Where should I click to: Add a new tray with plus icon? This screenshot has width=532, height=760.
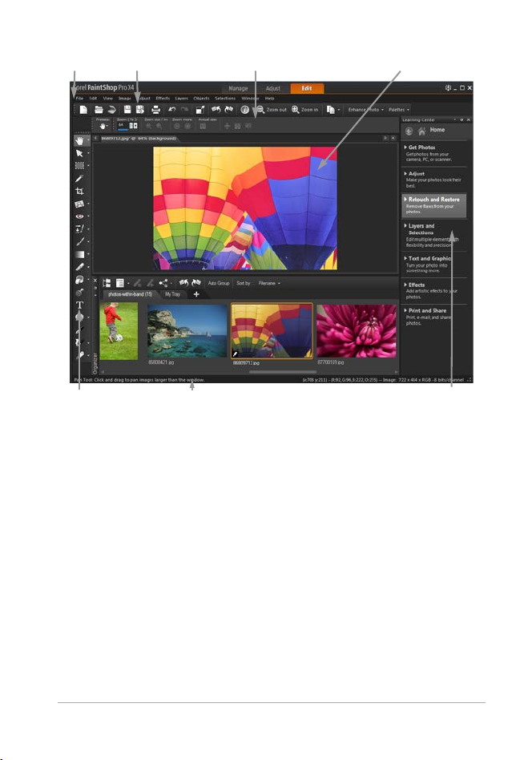(x=196, y=294)
